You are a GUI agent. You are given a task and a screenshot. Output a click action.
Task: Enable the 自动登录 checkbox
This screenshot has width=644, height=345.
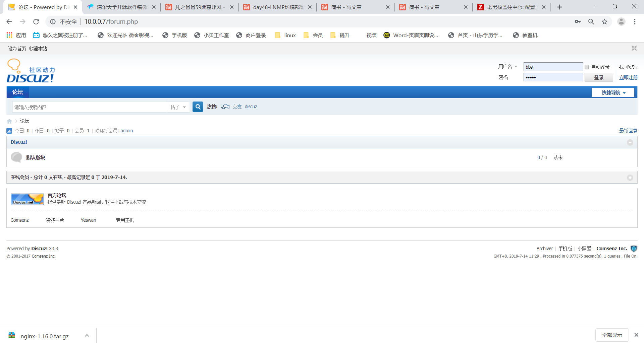tap(587, 67)
